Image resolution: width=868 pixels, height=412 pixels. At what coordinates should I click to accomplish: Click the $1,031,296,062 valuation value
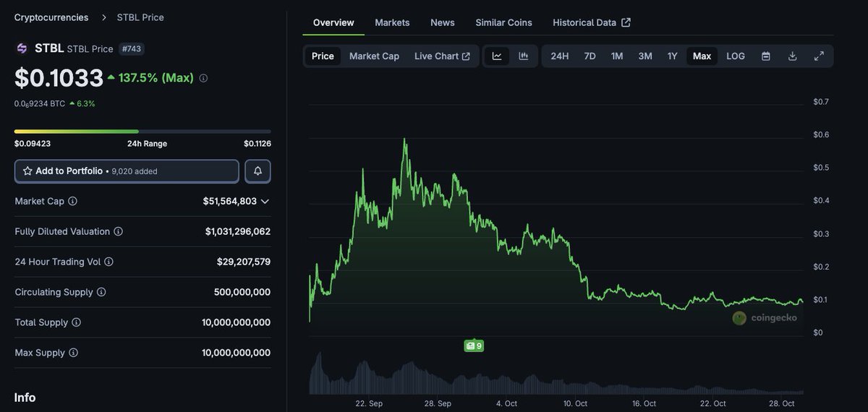pos(238,231)
